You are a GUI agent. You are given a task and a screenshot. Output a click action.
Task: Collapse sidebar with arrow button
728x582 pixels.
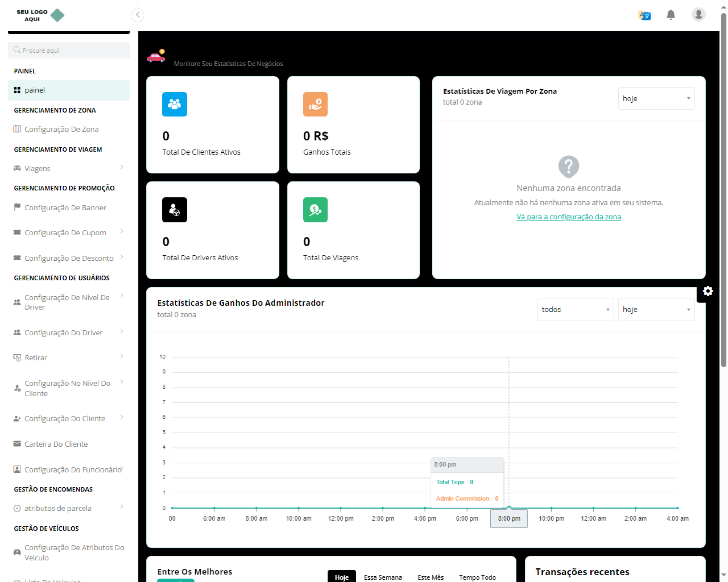138,15
